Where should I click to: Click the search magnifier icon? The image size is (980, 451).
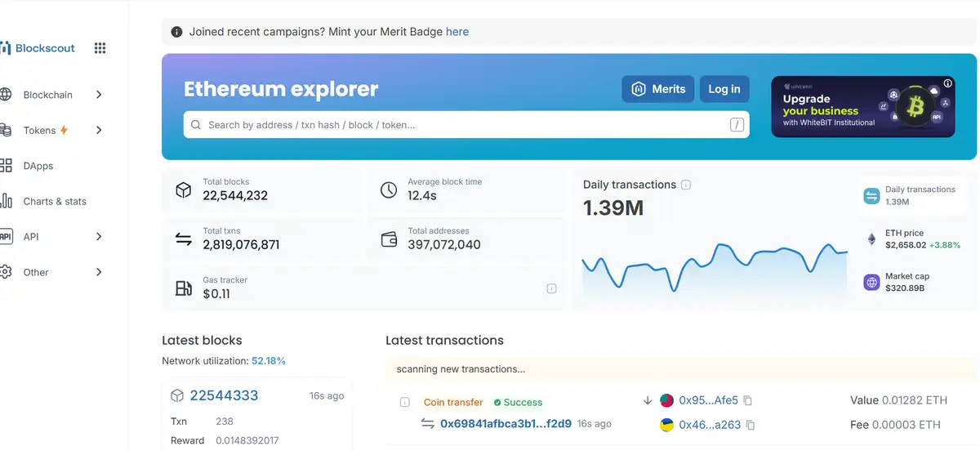(x=196, y=125)
